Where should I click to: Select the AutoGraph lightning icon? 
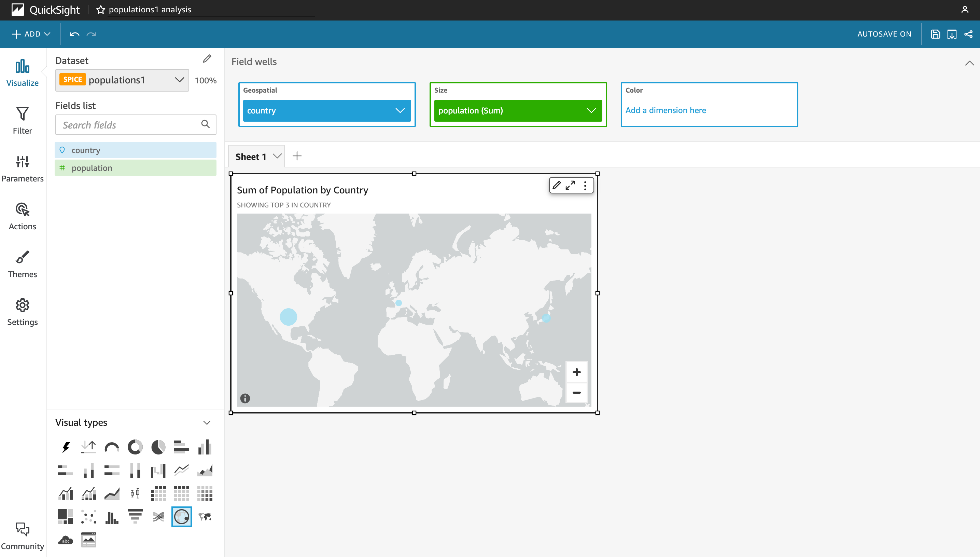[x=65, y=447]
